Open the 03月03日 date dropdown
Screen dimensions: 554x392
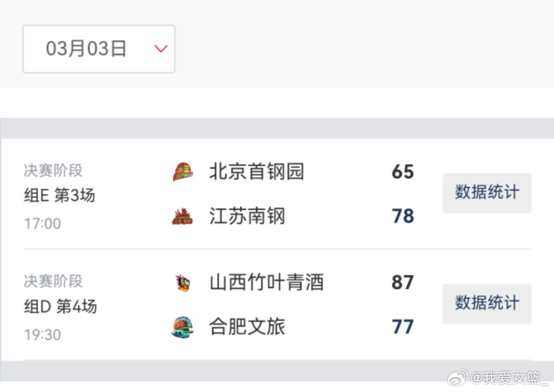99,48
